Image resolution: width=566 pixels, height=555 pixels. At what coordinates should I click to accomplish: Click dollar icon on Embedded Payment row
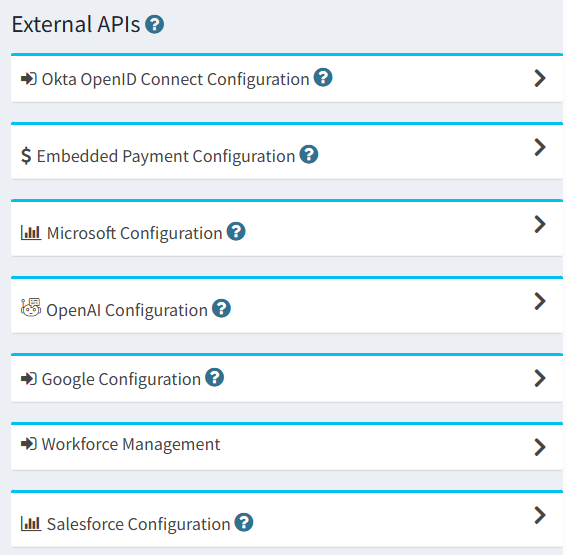(26, 156)
